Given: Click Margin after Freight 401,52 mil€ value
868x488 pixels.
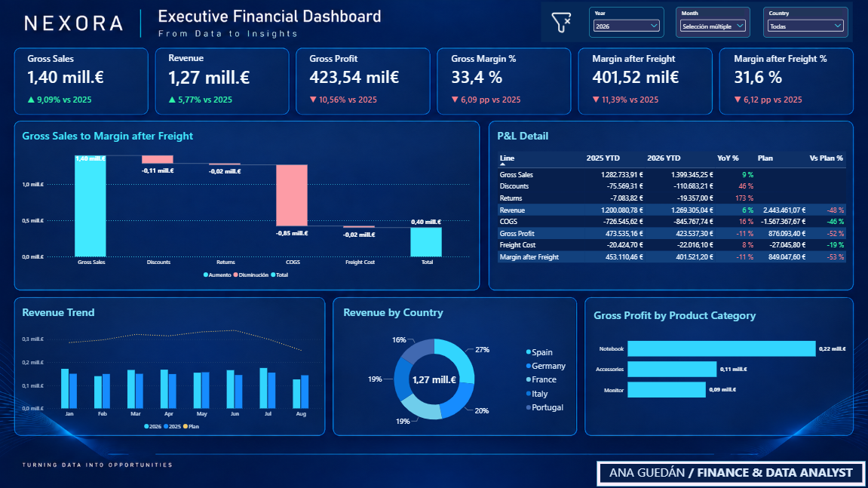Looking at the screenshot, I should pyautogui.click(x=636, y=78).
